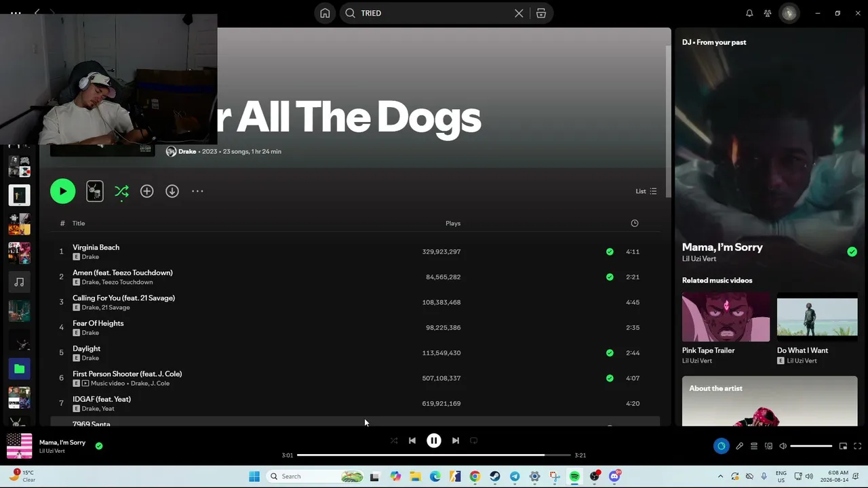Open the Browse icon in search bar
This screenshot has height=488, width=868.
tap(541, 13)
